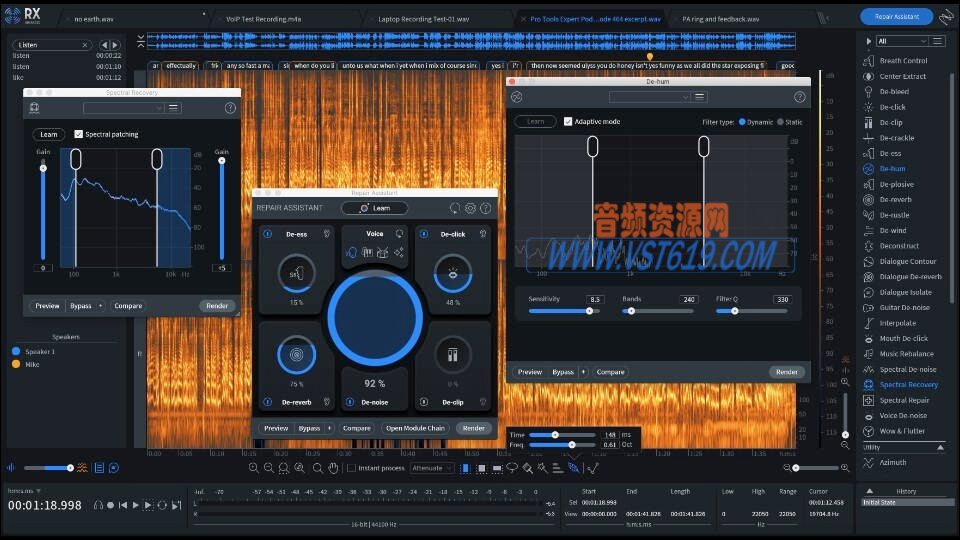Screen dimensions: 960x540
Task: Click the Repair Assistant button
Action: (896, 17)
